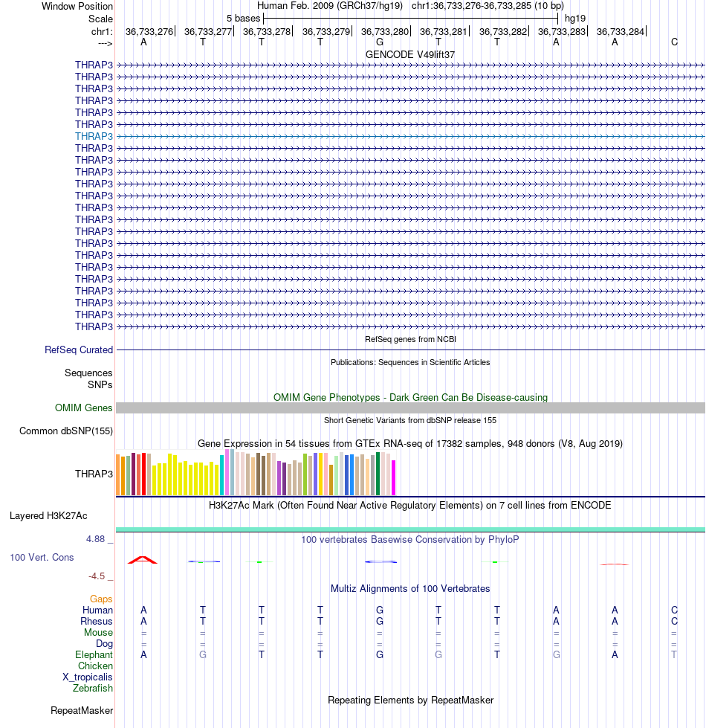Viewport: 706px width, 728px height.
Task: Click the 100 Vert. Cons label
Action: click(42, 557)
